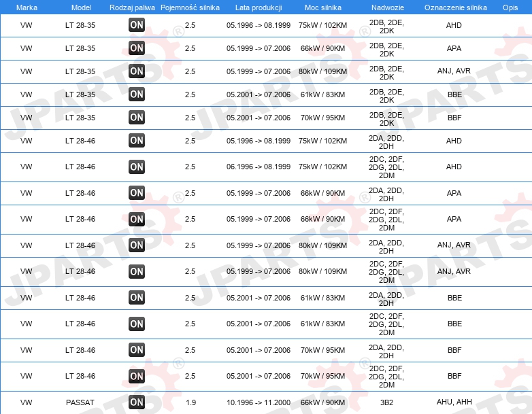
Task: Click ON icon in LT 28-46 BBE 2DA row
Action: coord(137,297)
